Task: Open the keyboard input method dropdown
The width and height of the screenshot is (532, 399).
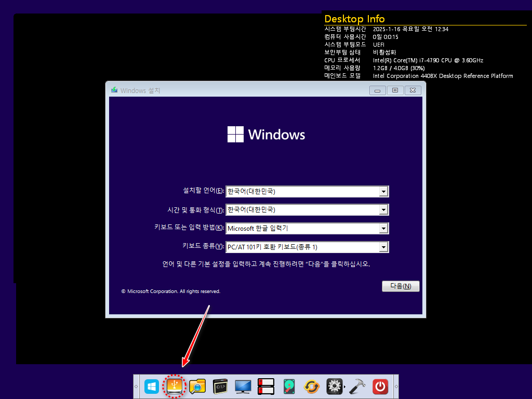Action: click(383, 229)
